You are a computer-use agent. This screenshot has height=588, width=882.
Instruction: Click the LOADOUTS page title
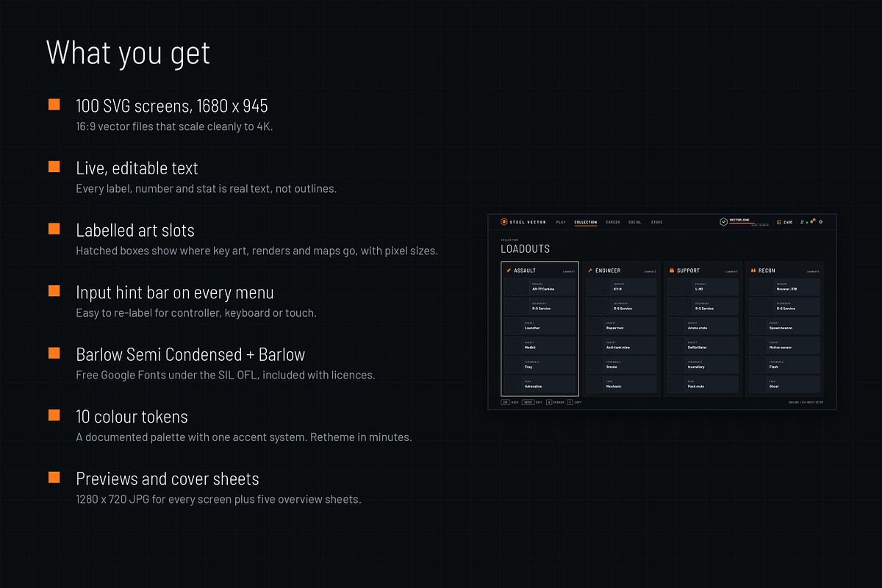tap(526, 249)
